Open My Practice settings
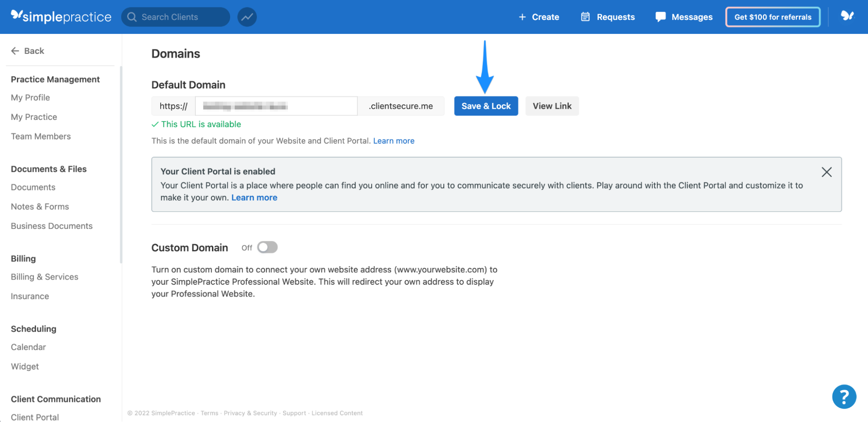 click(34, 117)
